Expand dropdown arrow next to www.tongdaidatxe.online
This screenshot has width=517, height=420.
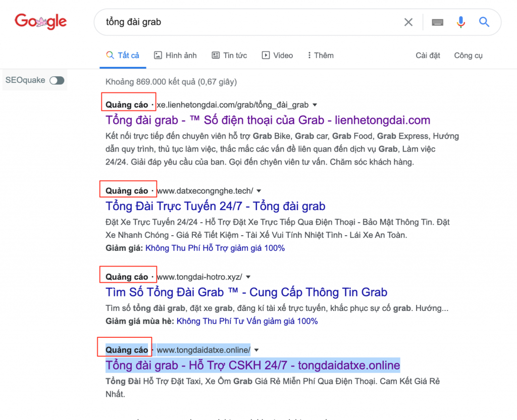click(x=256, y=350)
